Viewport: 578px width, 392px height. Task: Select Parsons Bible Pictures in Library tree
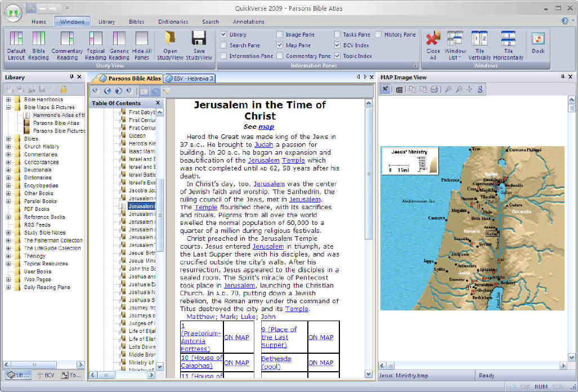click(x=59, y=131)
